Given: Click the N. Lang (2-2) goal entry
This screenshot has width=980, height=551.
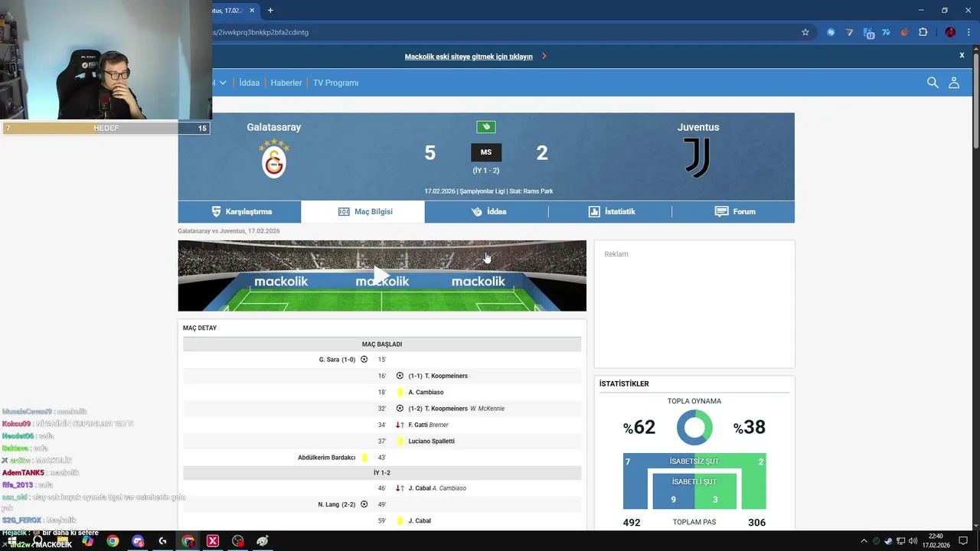Looking at the screenshot, I should tap(343, 504).
